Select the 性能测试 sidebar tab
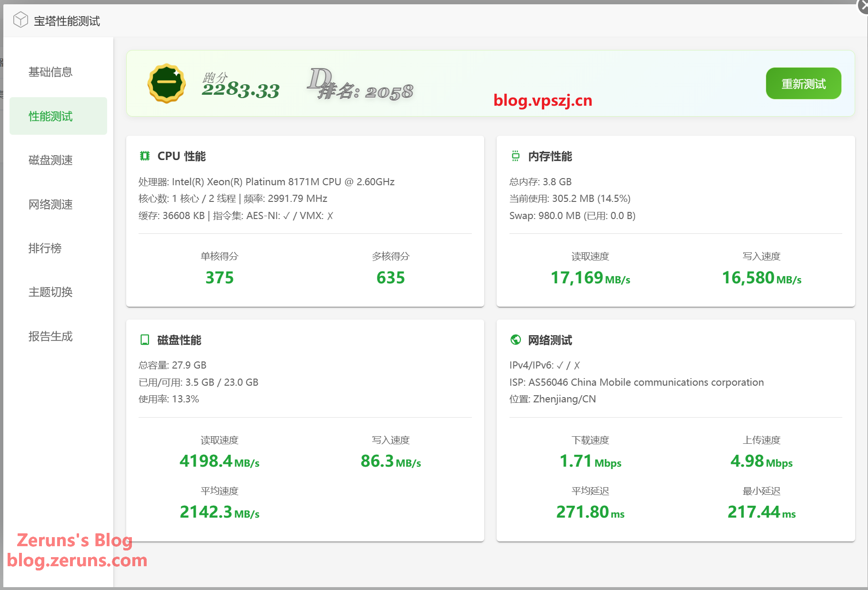The width and height of the screenshot is (868, 590). [x=50, y=116]
